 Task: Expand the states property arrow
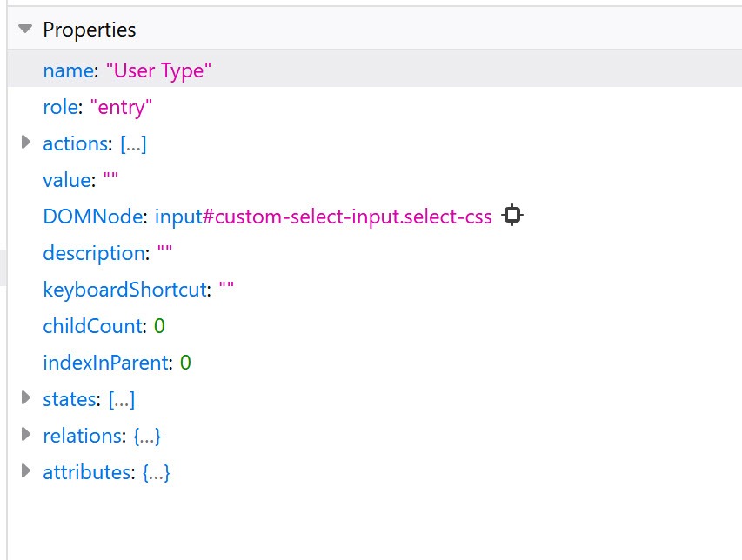click(x=25, y=399)
